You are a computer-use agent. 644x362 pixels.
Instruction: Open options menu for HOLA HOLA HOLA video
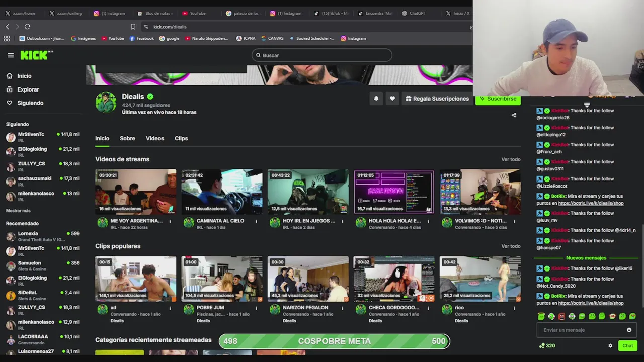(428, 221)
